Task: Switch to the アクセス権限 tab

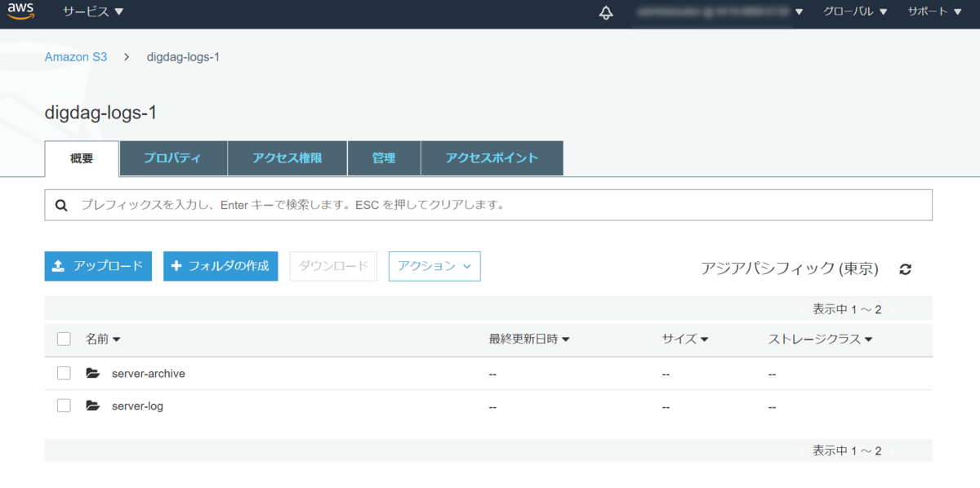Action: pyautogui.click(x=287, y=158)
